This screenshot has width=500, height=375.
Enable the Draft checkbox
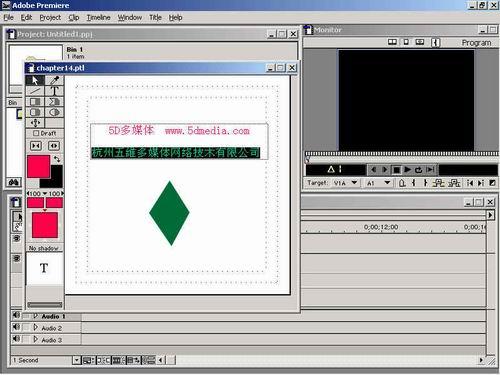point(36,133)
